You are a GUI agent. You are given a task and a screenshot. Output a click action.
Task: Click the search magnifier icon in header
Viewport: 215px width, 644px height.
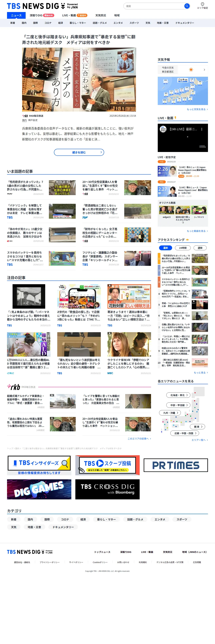(x=187, y=6)
